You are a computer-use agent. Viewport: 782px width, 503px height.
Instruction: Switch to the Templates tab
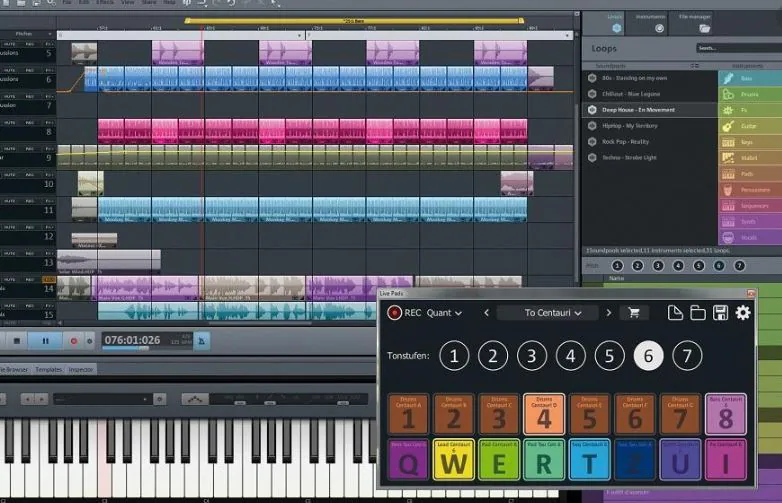coord(48,369)
